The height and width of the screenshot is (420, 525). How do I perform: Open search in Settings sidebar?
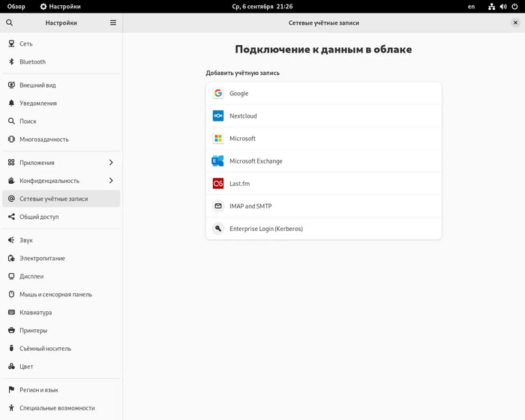coord(9,22)
